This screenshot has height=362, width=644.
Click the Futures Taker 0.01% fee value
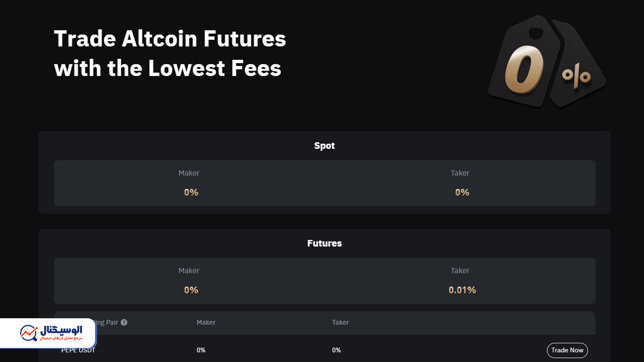point(462,290)
